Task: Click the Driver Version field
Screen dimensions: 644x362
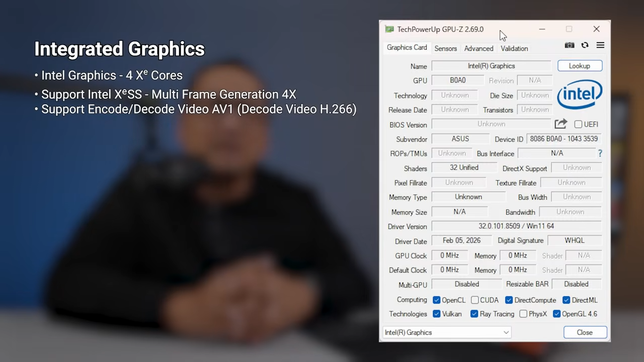Action: 517,226
